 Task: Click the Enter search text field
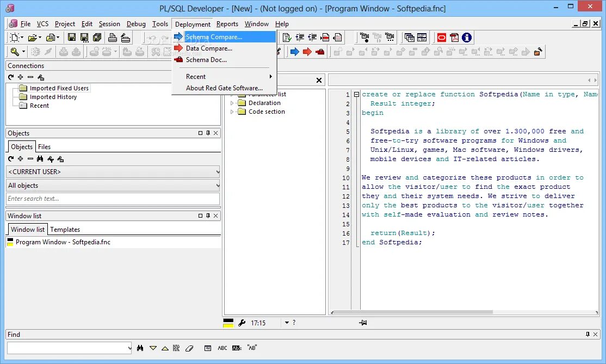(x=113, y=199)
